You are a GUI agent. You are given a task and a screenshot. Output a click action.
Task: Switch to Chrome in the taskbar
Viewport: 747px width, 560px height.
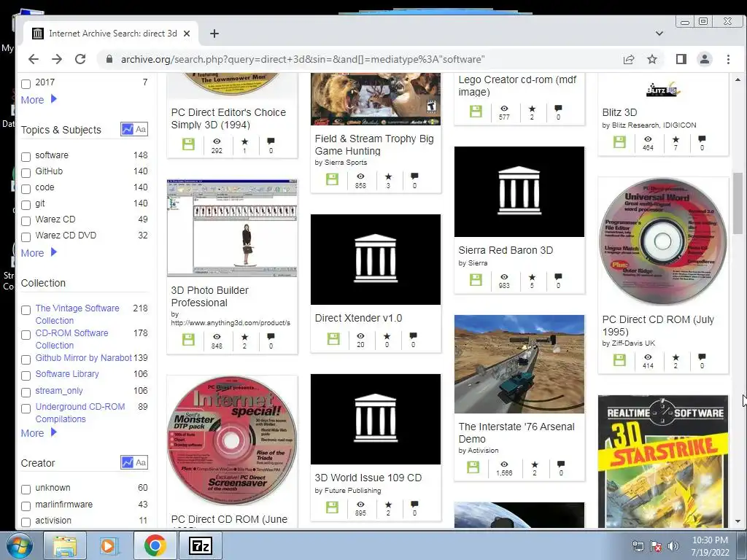(155, 545)
